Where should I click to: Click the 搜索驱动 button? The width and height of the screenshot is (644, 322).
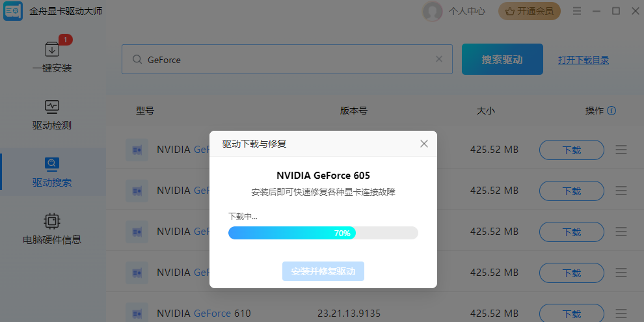pos(502,60)
